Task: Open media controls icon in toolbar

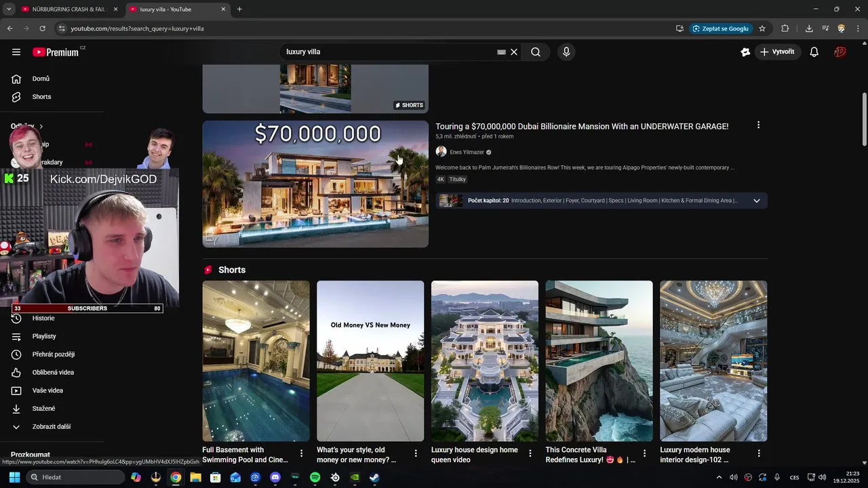Action: [825, 28]
